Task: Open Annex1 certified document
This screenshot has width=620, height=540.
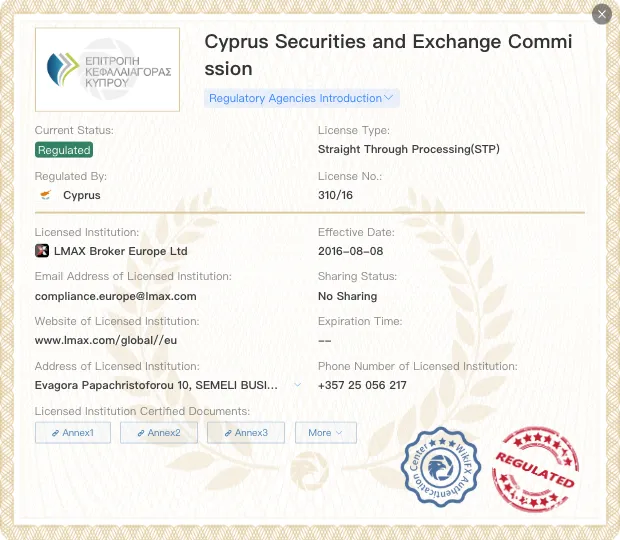Action: 73,433
